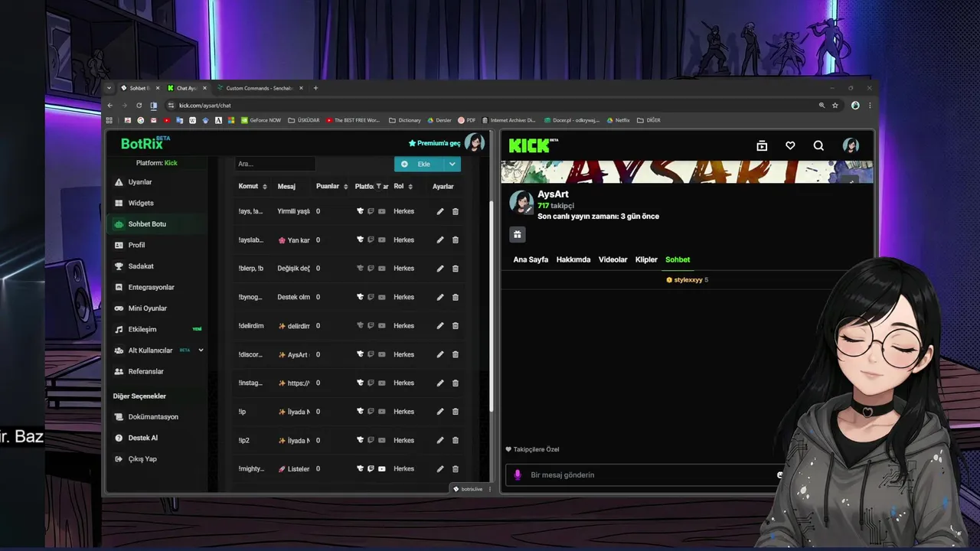Toggle Twitch platform for !delirdim command
Screen dimensions: 980x551
(x=371, y=326)
